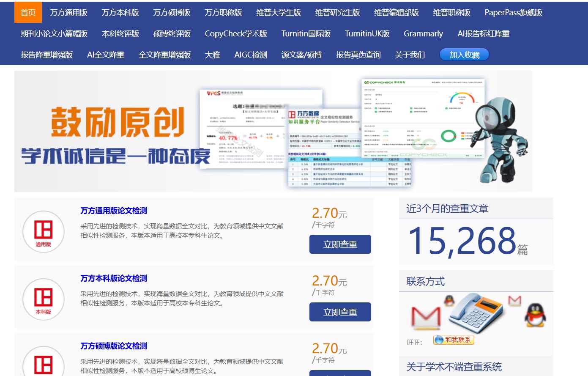Open 万方通用版论文检测 title link

point(114,211)
